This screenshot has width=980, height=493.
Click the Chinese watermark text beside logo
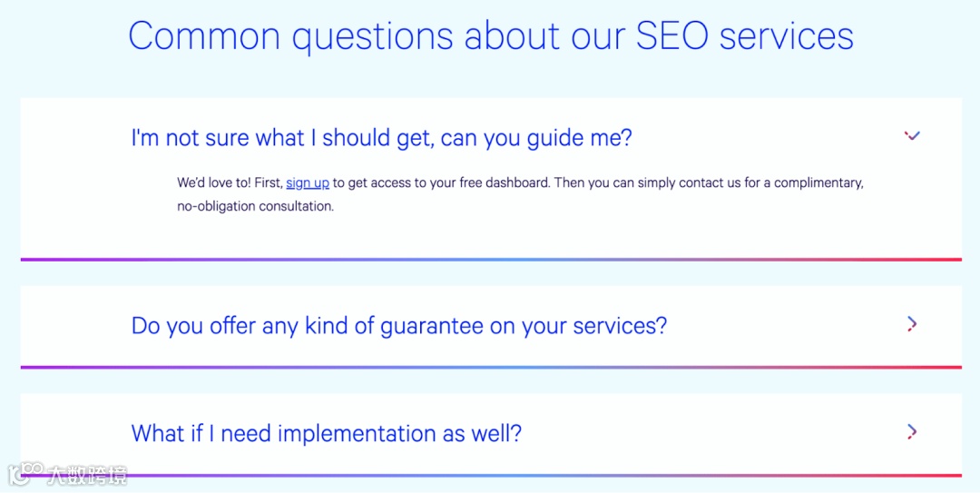tap(87, 474)
